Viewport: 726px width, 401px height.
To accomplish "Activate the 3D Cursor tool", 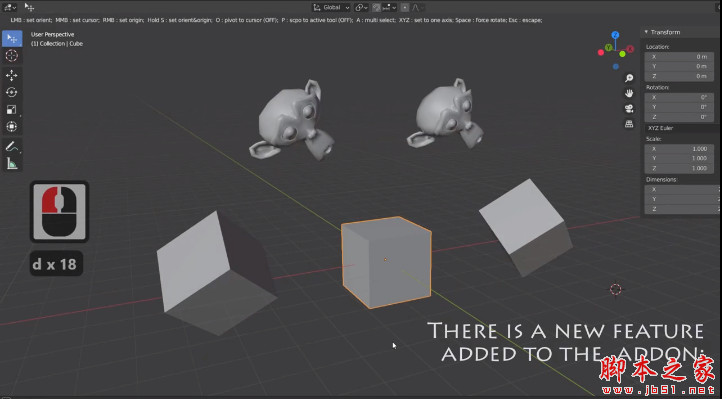I will [x=12, y=57].
